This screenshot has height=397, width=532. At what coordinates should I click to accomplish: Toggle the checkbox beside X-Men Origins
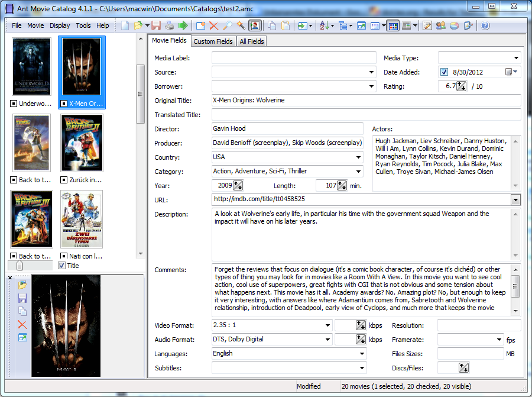[64, 104]
